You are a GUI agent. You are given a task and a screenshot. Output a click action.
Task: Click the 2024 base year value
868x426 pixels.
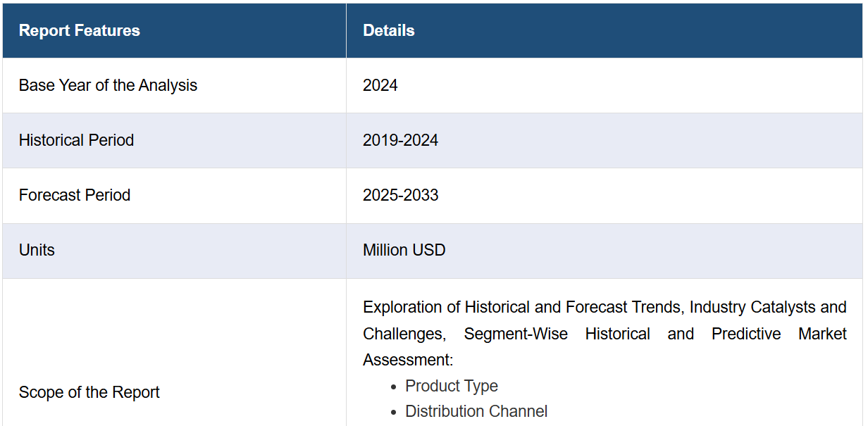[380, 85]
